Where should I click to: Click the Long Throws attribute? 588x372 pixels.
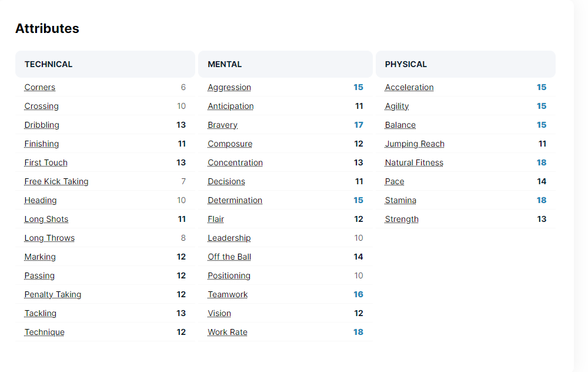point(49,238)
